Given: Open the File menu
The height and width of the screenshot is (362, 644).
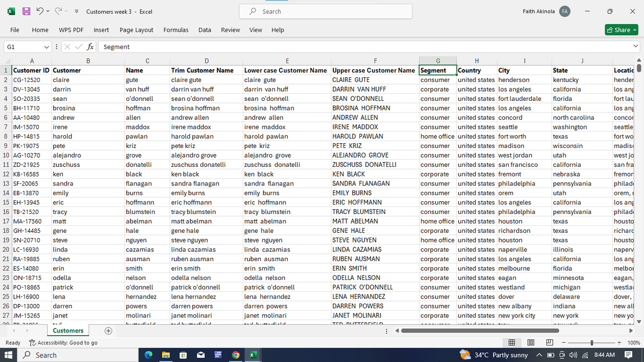Looking at the screenshot, I should click(x=15, y=30).
